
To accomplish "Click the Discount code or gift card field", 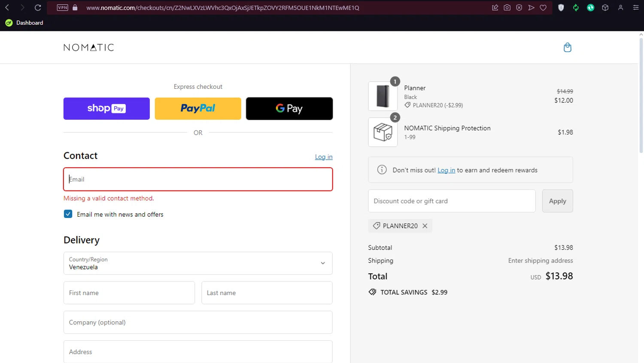I will pyautogui.click(x=452, y=201).
